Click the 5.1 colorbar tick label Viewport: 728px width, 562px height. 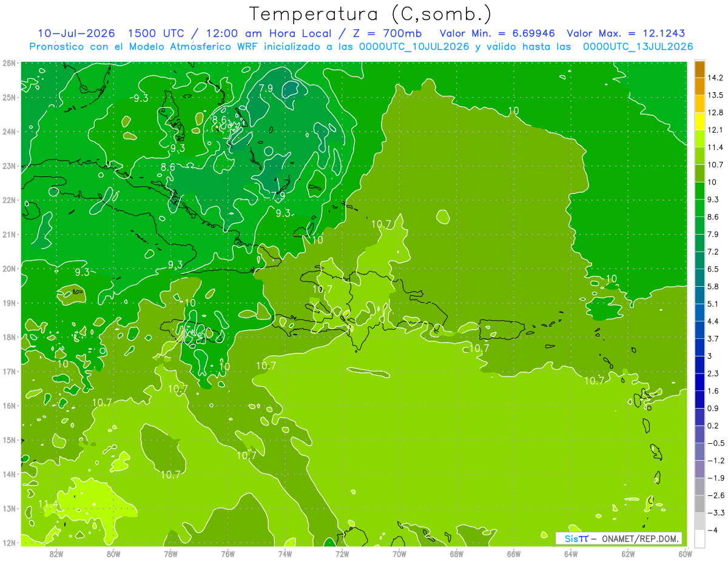tap(713, 304)
